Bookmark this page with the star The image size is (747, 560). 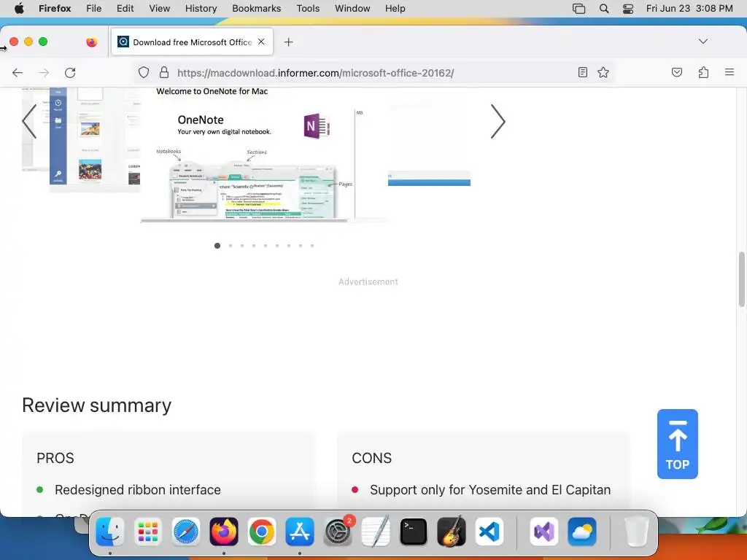pyautogui.click(x=603, y=72)
